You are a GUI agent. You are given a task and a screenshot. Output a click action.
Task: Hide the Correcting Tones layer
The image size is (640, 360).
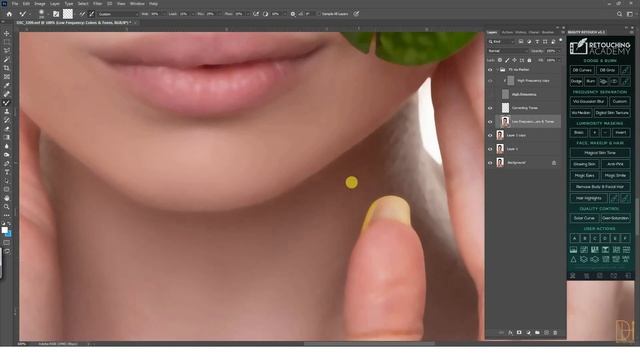tap(490, 108)
